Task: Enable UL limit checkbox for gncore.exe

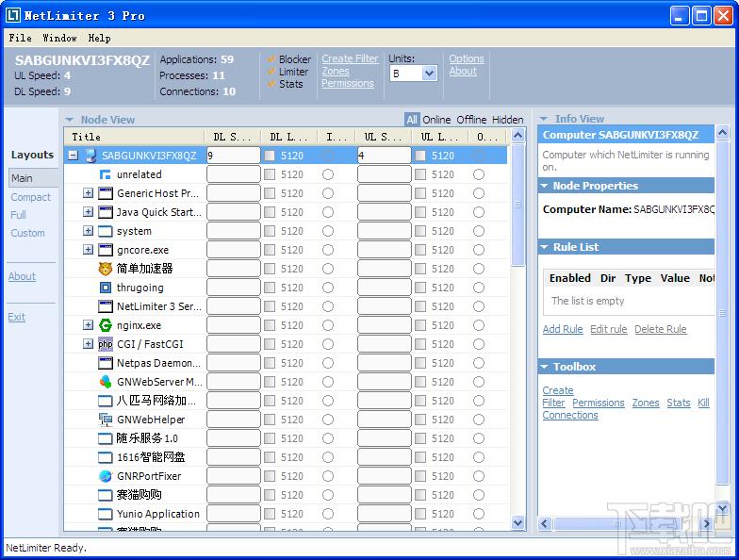Action: click(x=420, y=250)
